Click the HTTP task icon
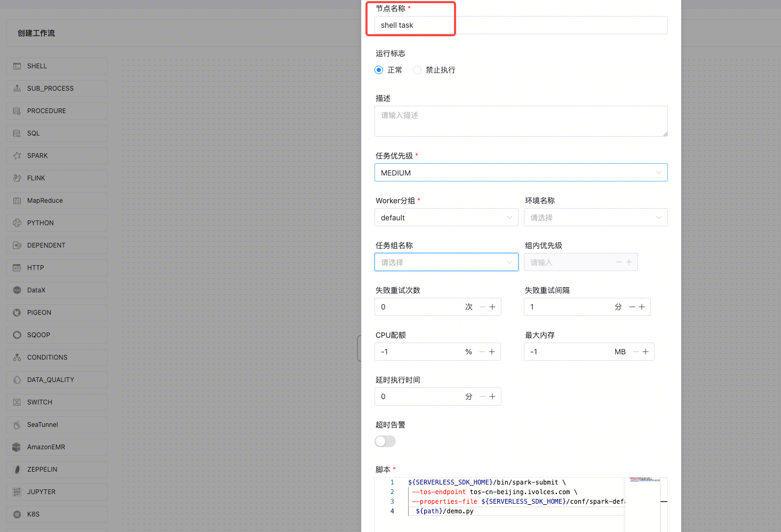 [17, 268]
